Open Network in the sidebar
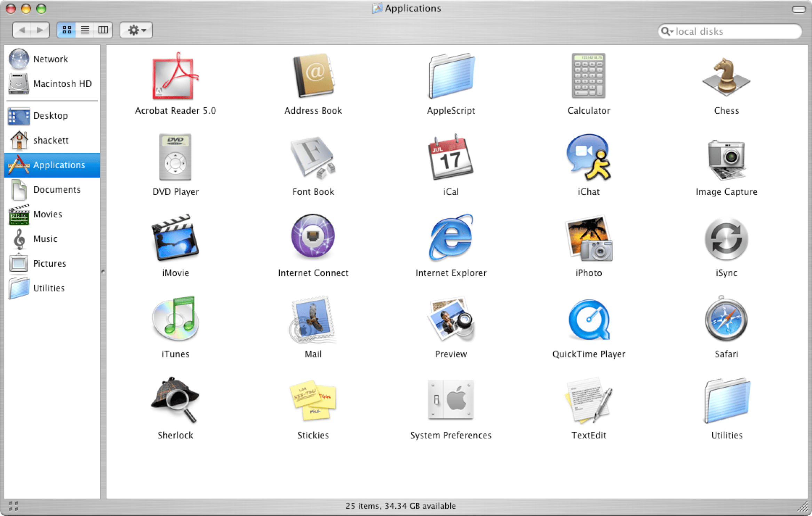 tap(52, 59)
